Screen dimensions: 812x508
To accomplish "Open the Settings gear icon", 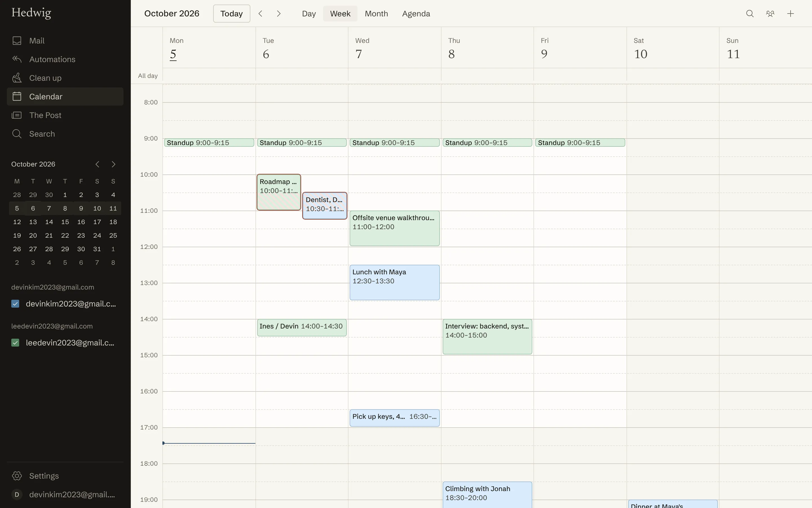I will point(17,476).
